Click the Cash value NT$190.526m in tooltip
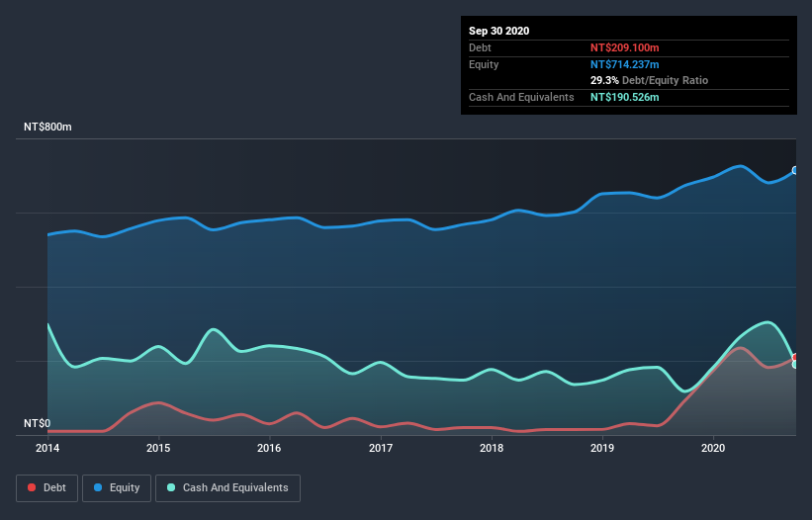Viewport: 812px width, 520px height. 627,97
